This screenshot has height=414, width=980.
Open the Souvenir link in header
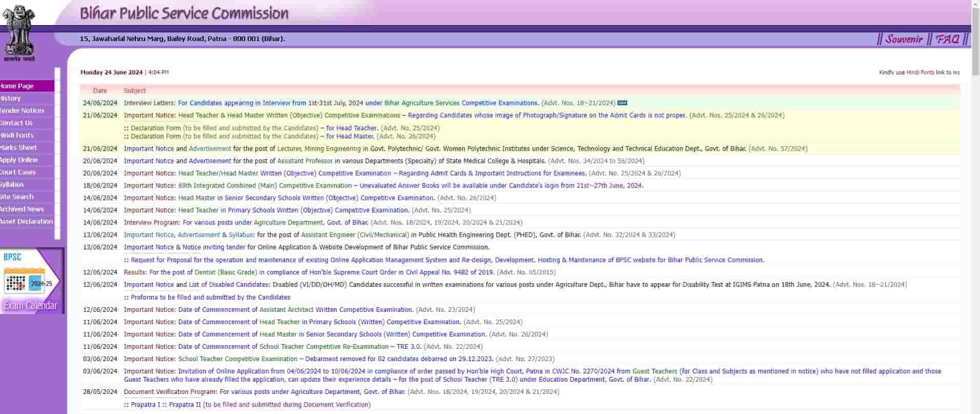pos(903,39)
